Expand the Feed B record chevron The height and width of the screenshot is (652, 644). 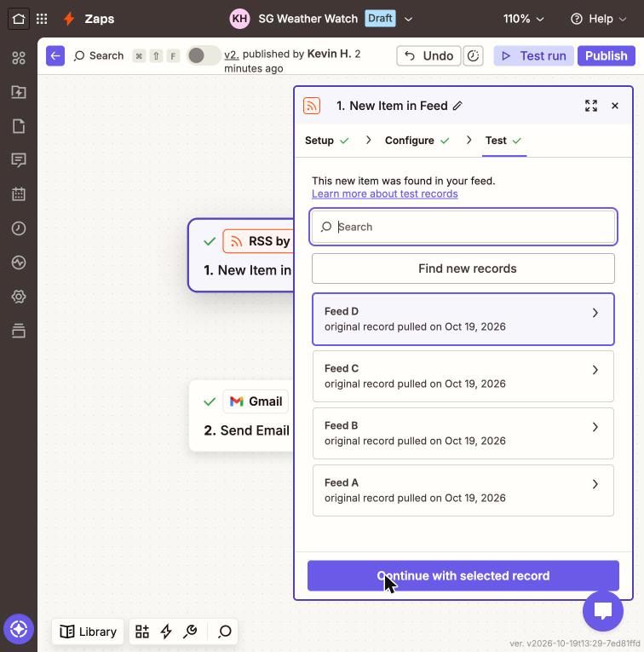[595, 427]
